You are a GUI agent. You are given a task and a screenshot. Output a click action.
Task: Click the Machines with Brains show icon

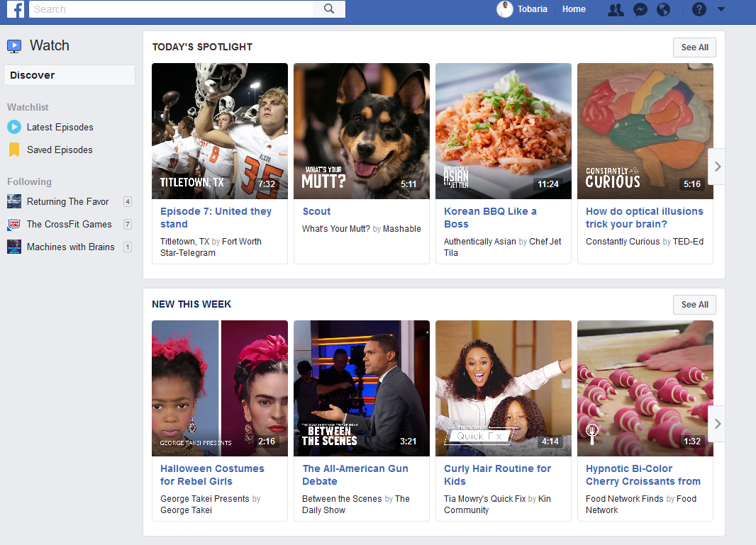pyautogui.click(x=14, y=247)
